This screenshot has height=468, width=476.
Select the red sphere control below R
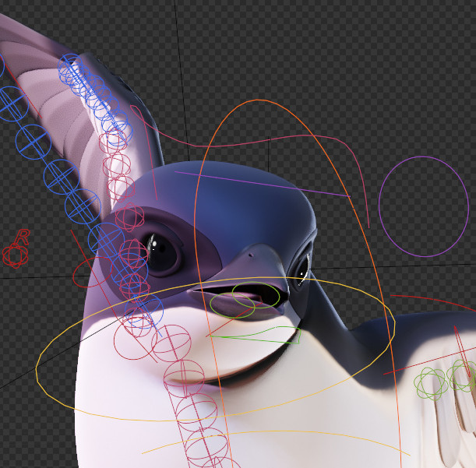pos(15,256)
